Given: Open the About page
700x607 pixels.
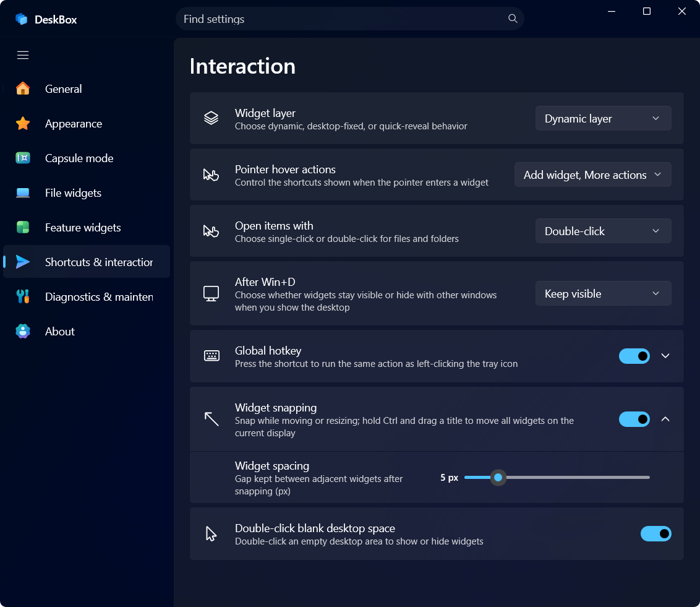Looking at the screenshot, I should 87,331.
